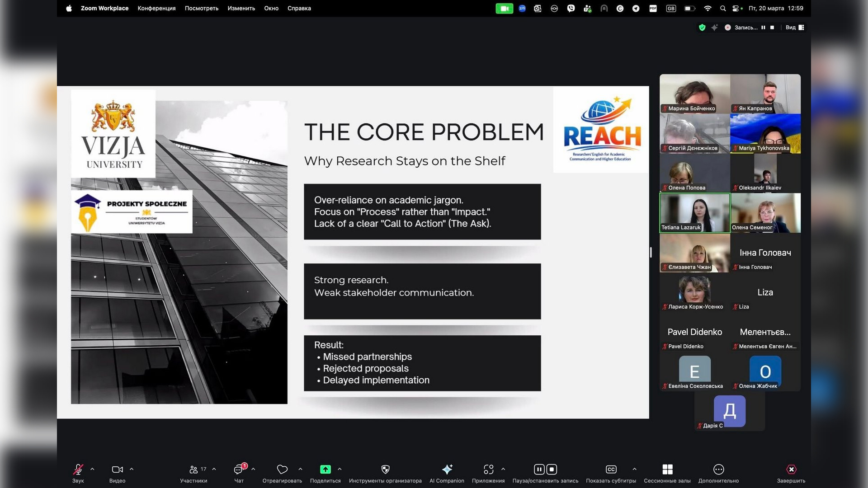Open the Вид view layout button

(x=794, y=28)
